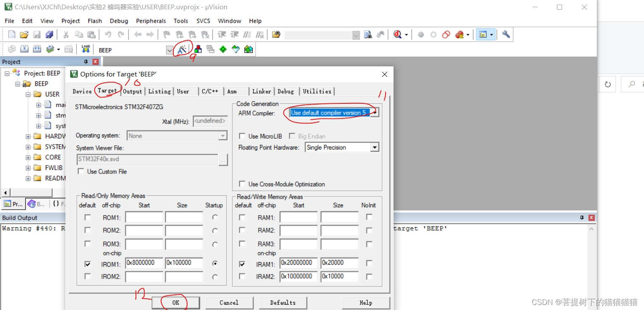The image size is (644, 310).
Task: Check the IRAM2 default checkbox
Action: (242, 276)
